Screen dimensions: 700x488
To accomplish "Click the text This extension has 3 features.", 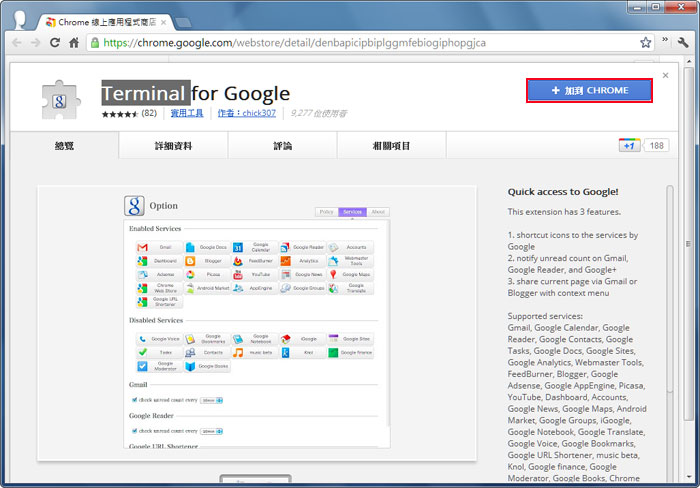I will pyautogui.click(x=564, y=212).
